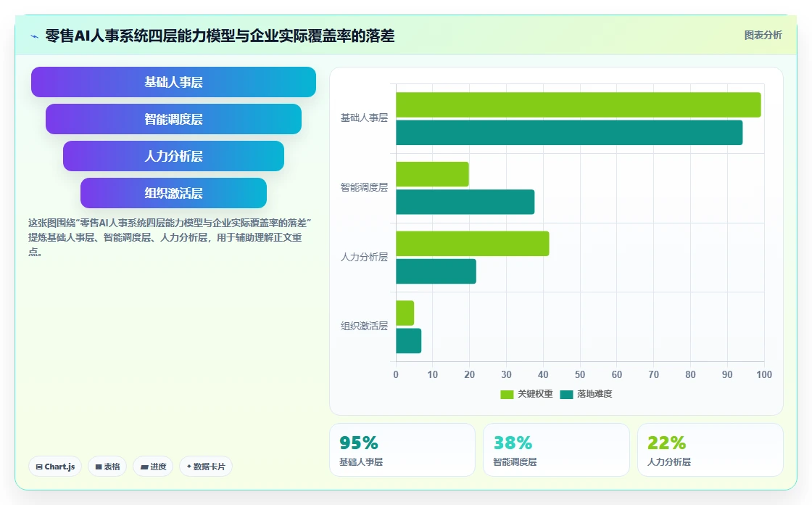Toggle the 落地难度 legend swatch
Image resolution: width=812 pixels, height=505 pixels.
[566, 395]
